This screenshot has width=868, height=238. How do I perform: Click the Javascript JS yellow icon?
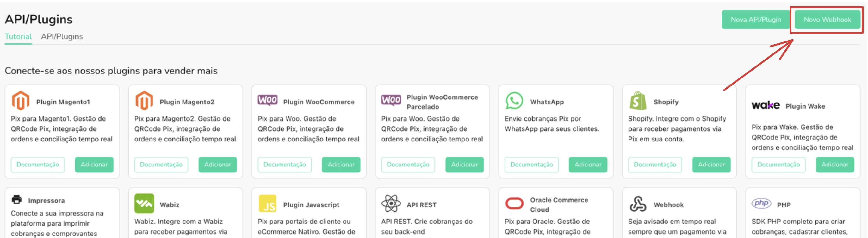[268, 204]
